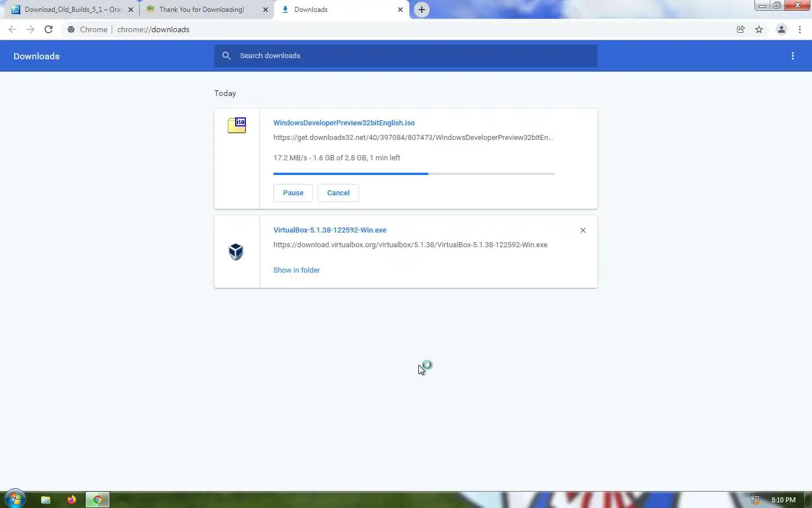
Task: Open the Windows Start menu orb
Action: [x=15, y=499]
